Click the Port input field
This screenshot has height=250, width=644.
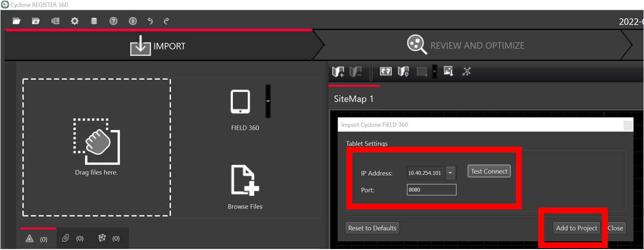point(431,190)
